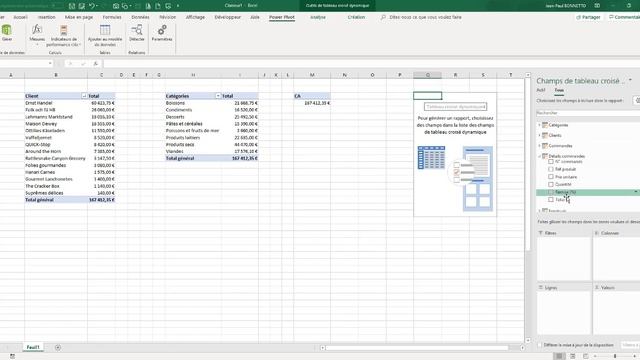Viewport: 640px width, 360px height.
Task: Check the Réf produit field
Action: click(551, 169)
